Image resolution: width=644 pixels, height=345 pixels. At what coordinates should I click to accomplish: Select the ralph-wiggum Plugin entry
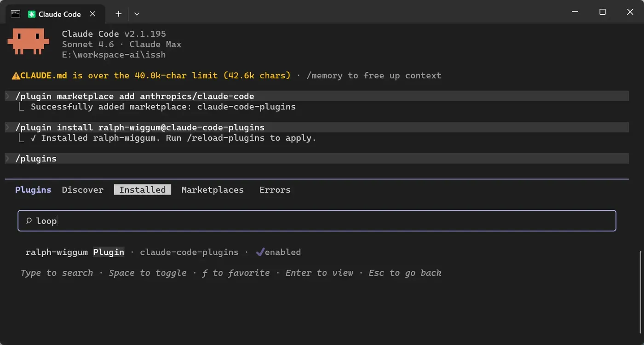75,252
